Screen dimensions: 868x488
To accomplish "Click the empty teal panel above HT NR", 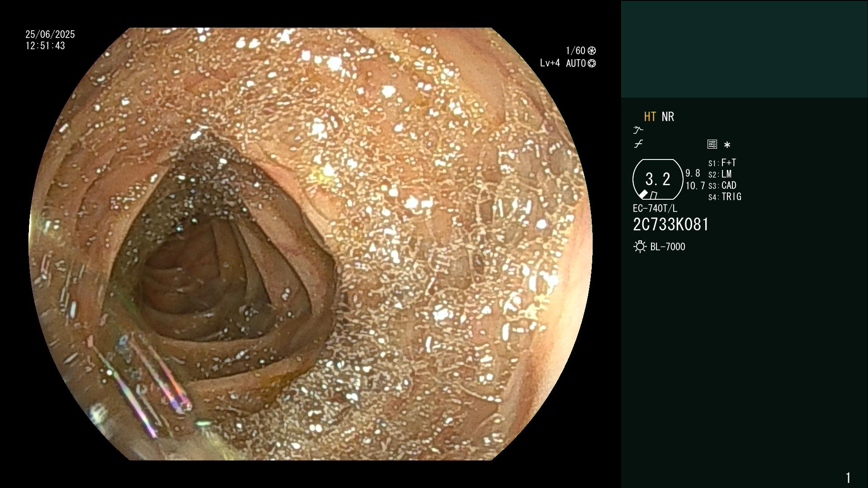I will 744,49.
